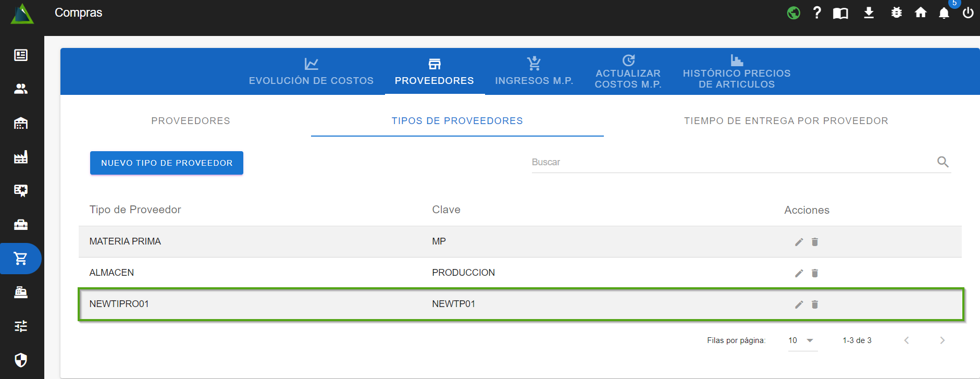The height and width of the screenshot is (379, 980).
Task: Open the help question mark icon
Action: click(x=817, y=13)
